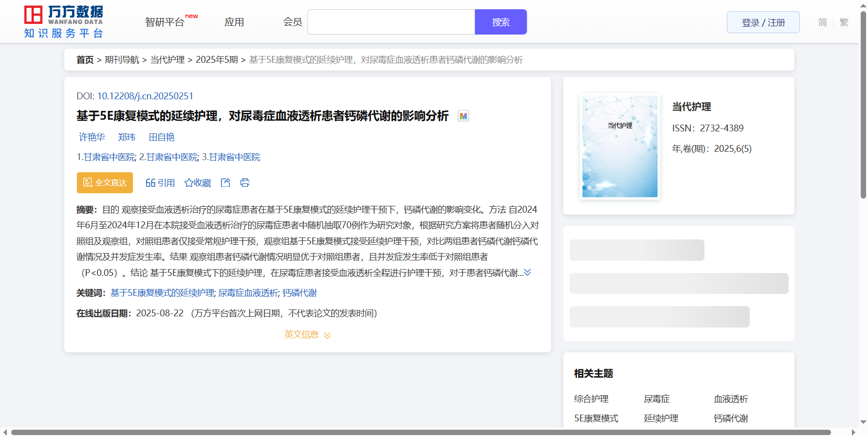Click the 引用 quote icon

pyautogui.click(x=150, y=183)
